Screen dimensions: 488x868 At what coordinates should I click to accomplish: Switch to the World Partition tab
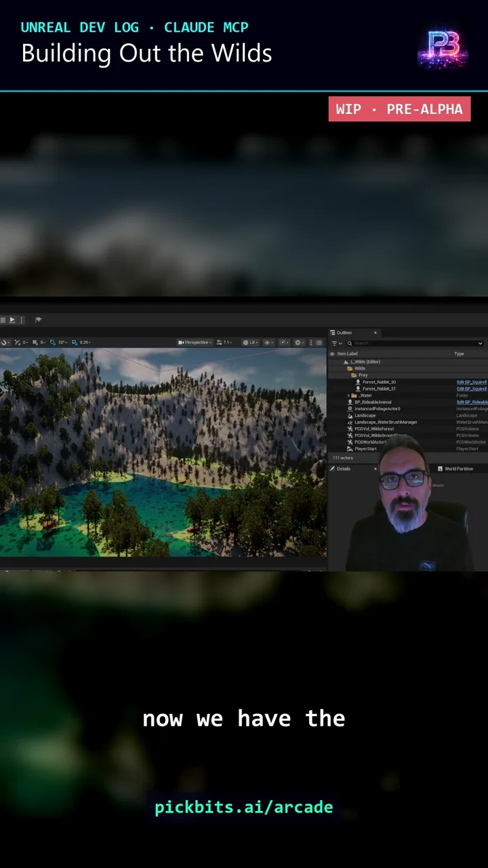click(455, 469)
